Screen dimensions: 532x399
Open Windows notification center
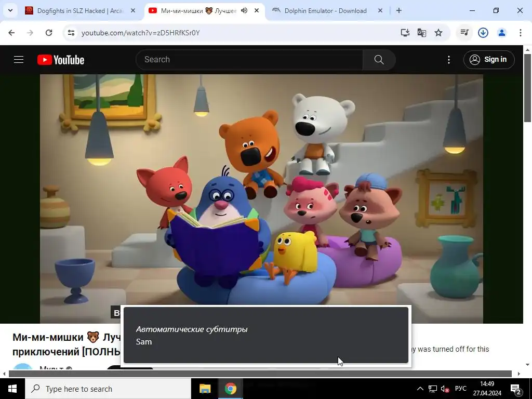tap(516, 389)
